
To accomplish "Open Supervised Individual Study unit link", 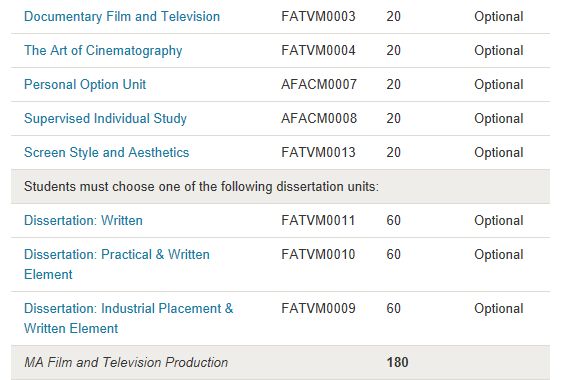I will tap(105, 119).
